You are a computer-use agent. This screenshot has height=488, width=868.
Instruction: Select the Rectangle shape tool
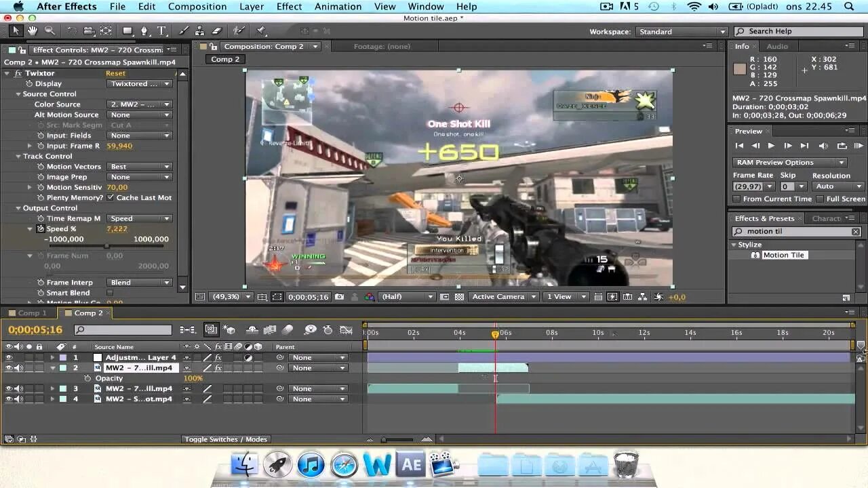127,31
